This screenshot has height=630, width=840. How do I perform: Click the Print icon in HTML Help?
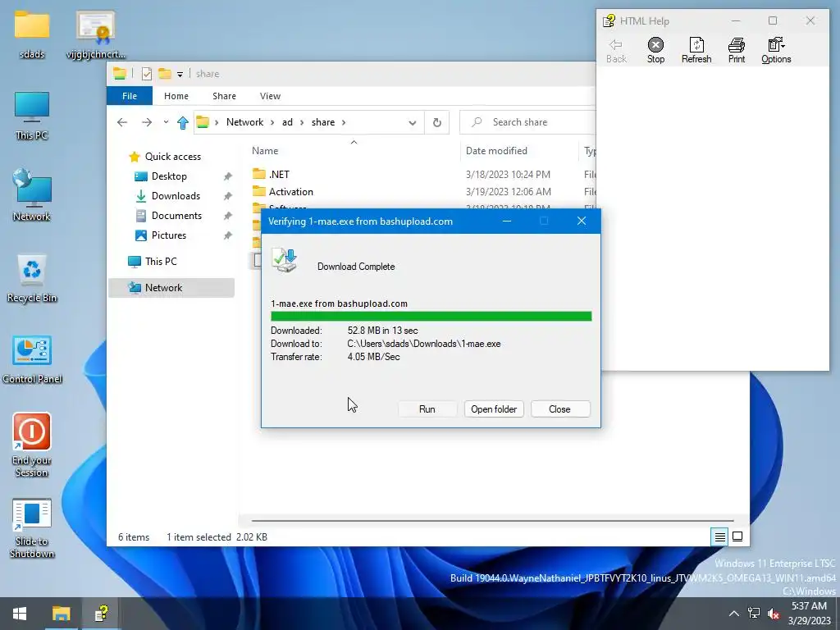click(736, 50)
